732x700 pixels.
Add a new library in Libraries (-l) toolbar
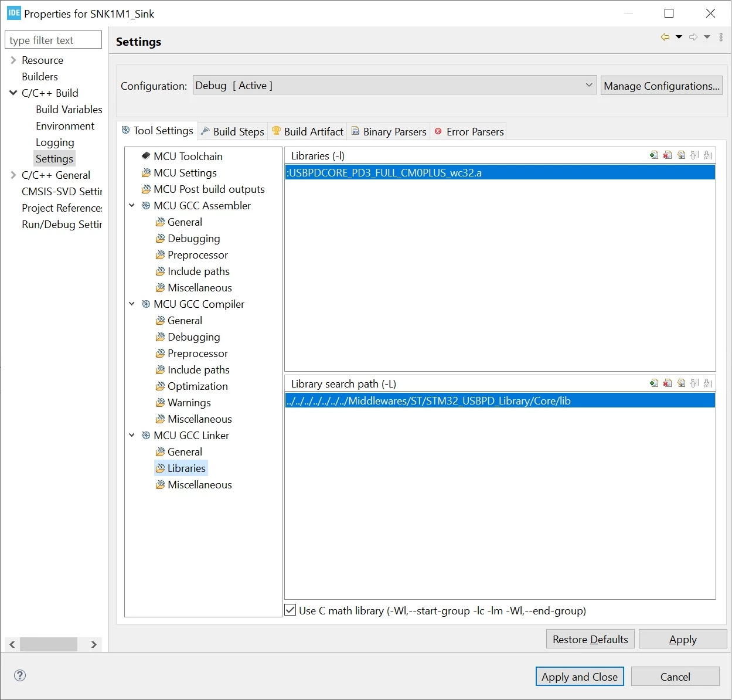(x=654, y=155)
